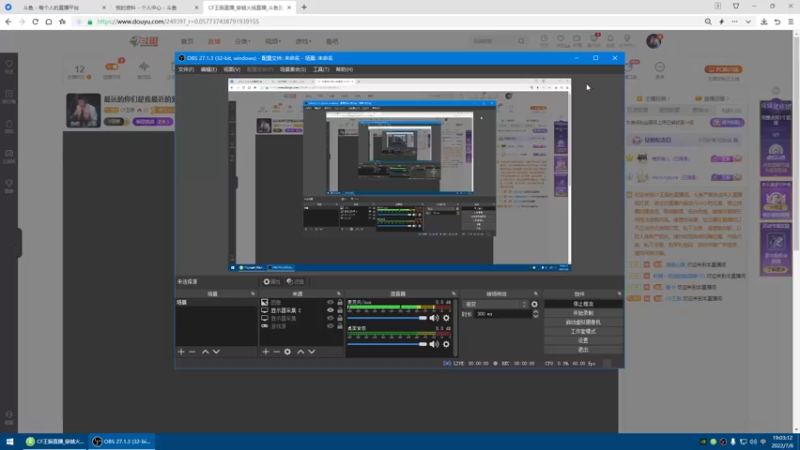Add a new scene with plus icon
800x450 pixels.
[x=181, y=352]
